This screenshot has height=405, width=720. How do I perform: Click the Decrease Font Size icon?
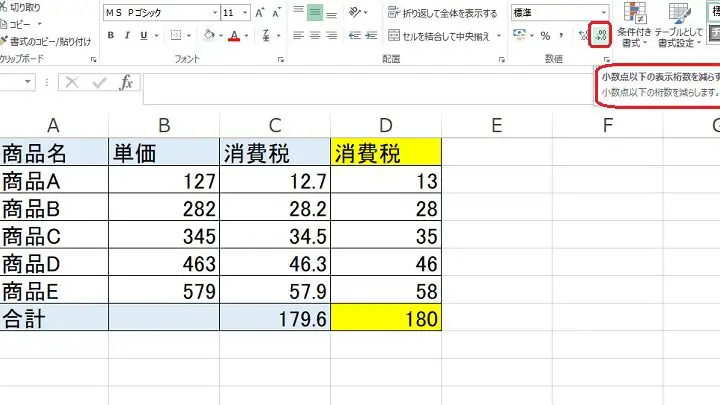276,13
